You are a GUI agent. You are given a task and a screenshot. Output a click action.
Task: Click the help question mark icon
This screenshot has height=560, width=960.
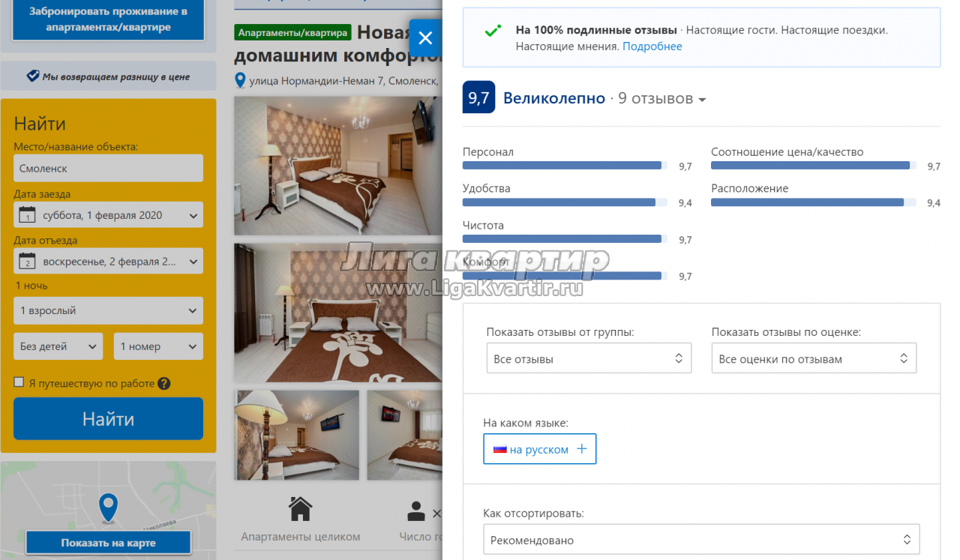pos(164,383)
